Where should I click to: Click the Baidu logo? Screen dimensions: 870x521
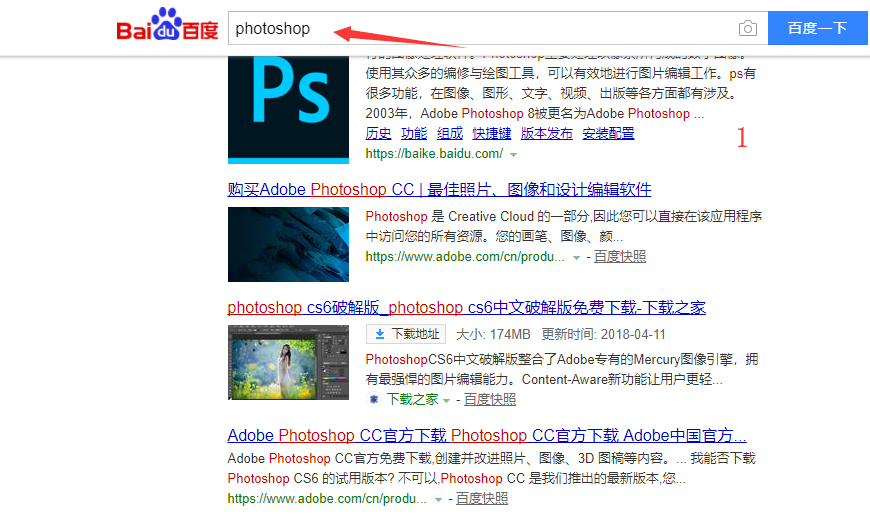pos(167,28)
